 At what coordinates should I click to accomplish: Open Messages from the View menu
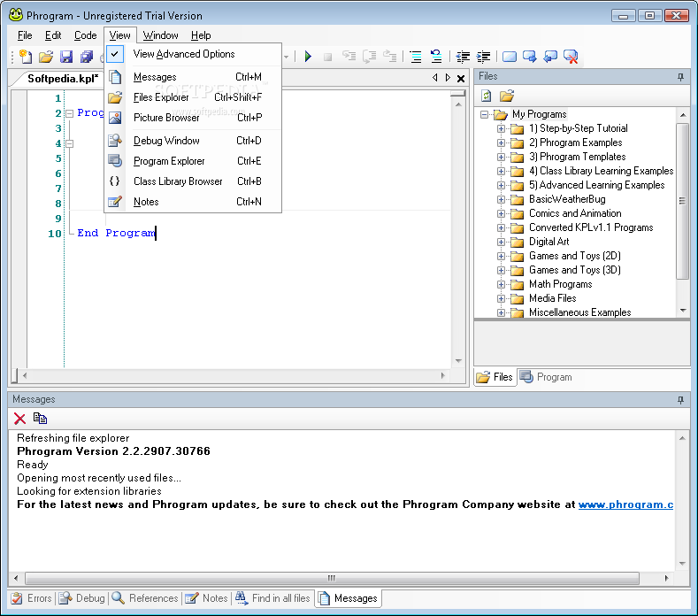(x=193, y=77)
